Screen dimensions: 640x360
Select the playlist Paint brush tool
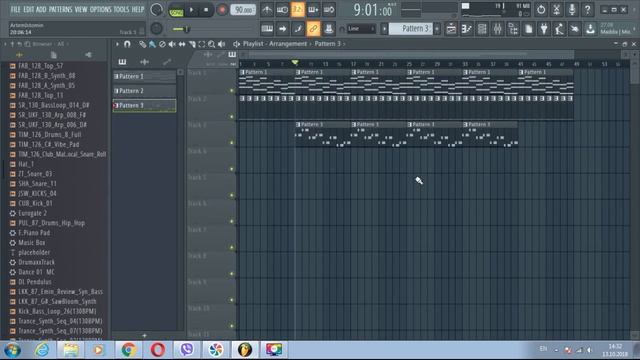point(152,44)
